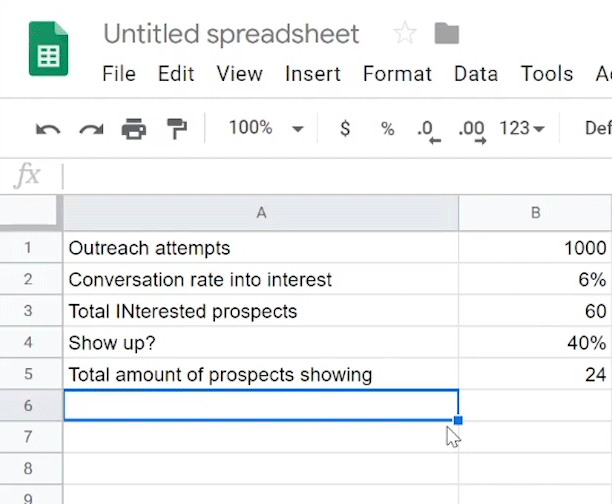Rename the Untitled spreadsheet title
Screen dimensions: 612x504
click(x=231, y=34)
